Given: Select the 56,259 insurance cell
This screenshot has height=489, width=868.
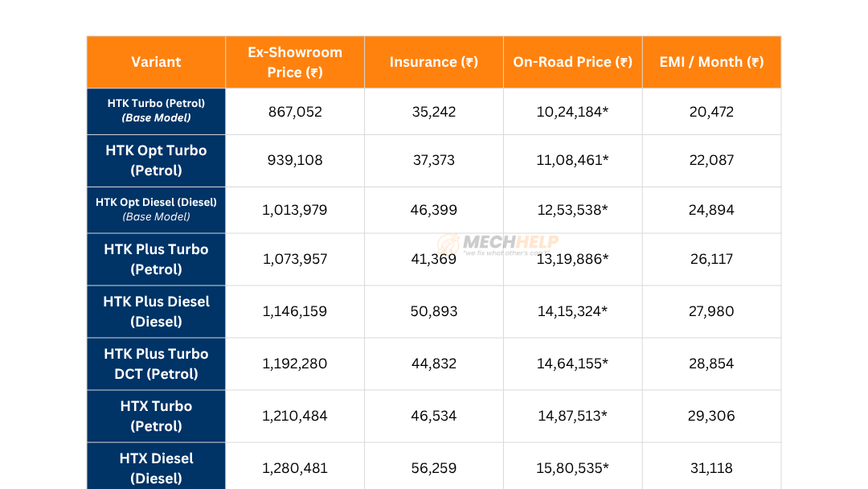Looking at the screenshot, I should tap(433, 468).
